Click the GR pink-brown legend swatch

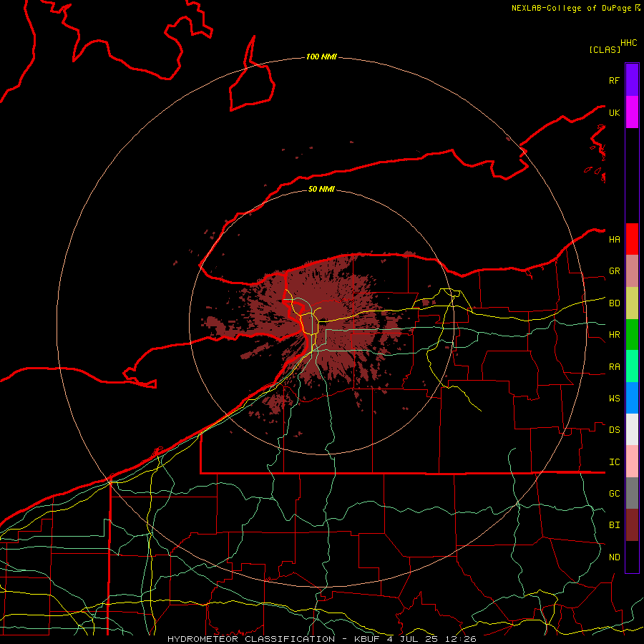[x=632, y=271]
